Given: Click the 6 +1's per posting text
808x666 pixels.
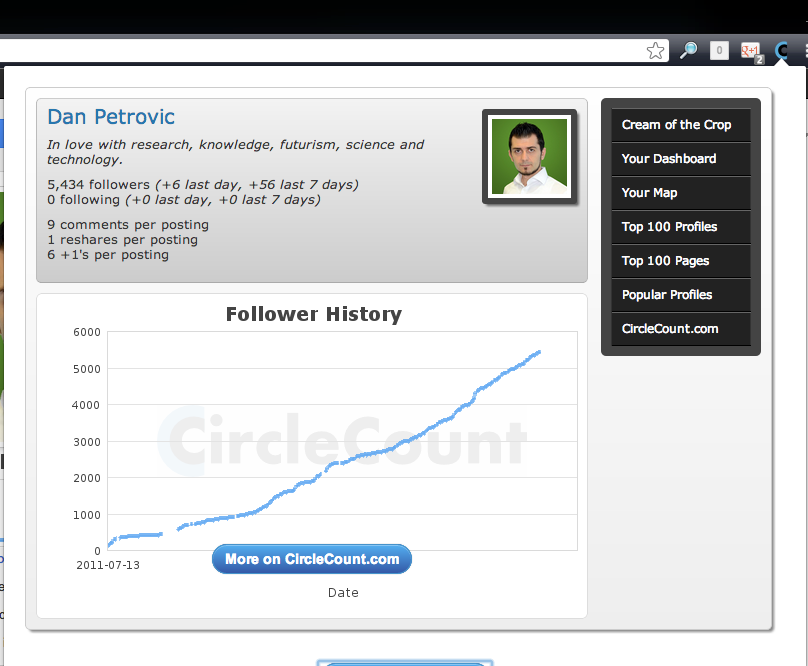Looking at the screenshot, I should pos(108,255).
